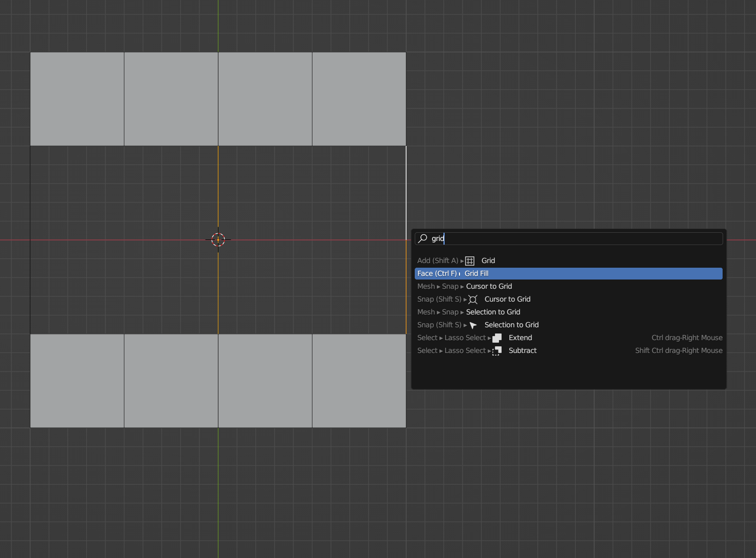
Task: Select Mesh Snap Selection to Grid result
Action: click(568, 312)
